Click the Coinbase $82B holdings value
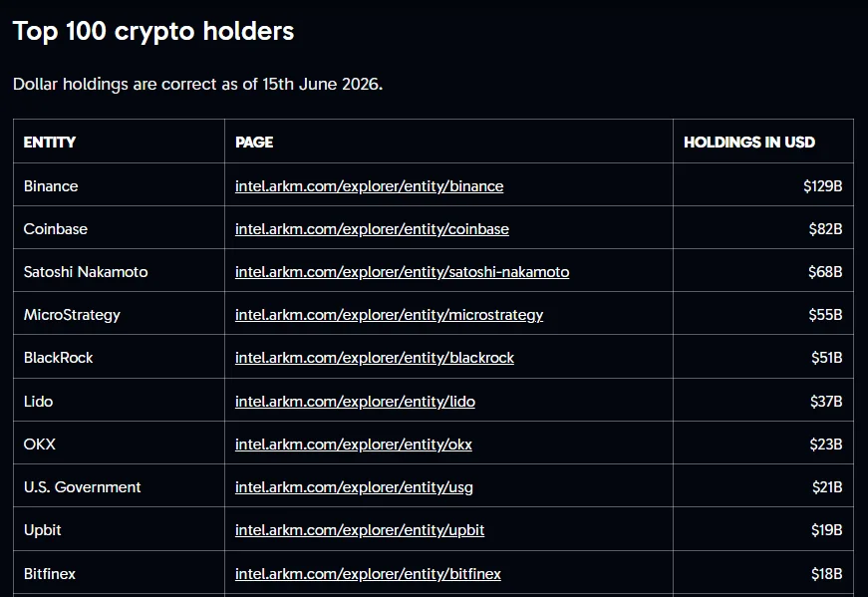Image resolution: width=868 pixels, height=597 pixels. pos(825,228)
